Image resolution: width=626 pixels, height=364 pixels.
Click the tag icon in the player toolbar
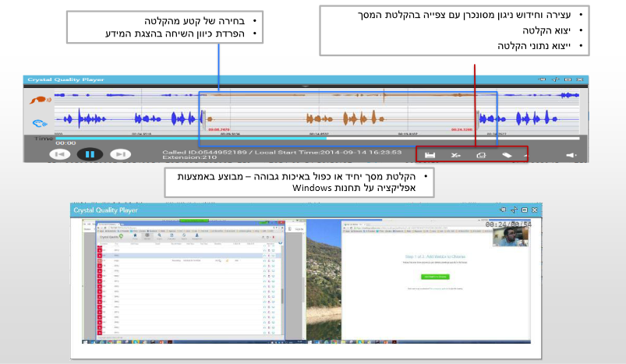pyautogui.click(x=507, y=155)
